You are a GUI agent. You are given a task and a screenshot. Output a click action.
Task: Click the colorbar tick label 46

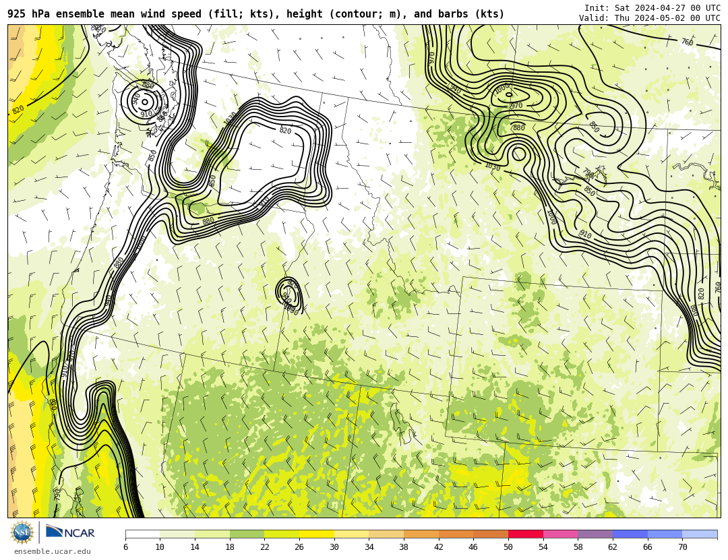(x=473, y=547)
